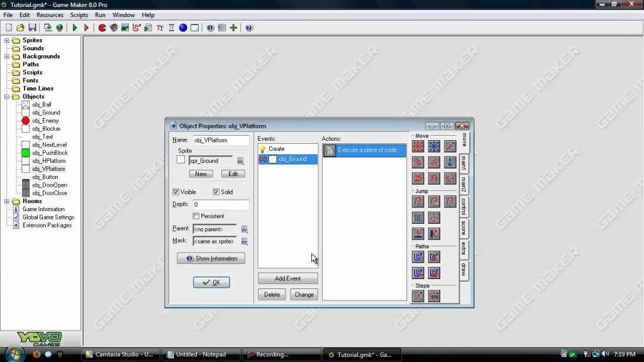644x362 pixels.
Task: Open the Scripts menu
Action: [79, 15]
